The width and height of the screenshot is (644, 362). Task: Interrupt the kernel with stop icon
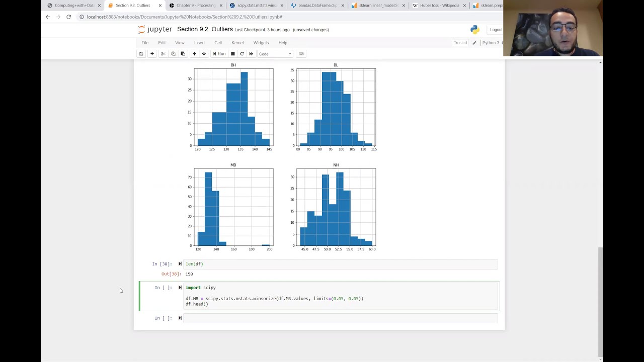232,54
